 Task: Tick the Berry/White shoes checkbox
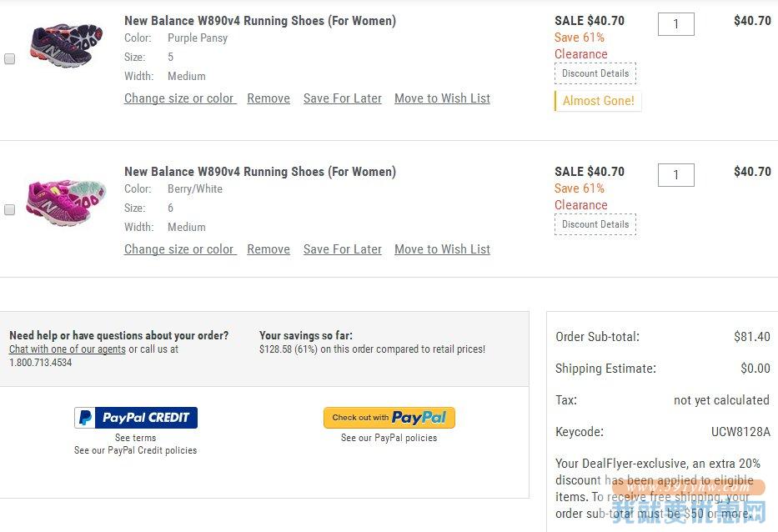[9, 209]
